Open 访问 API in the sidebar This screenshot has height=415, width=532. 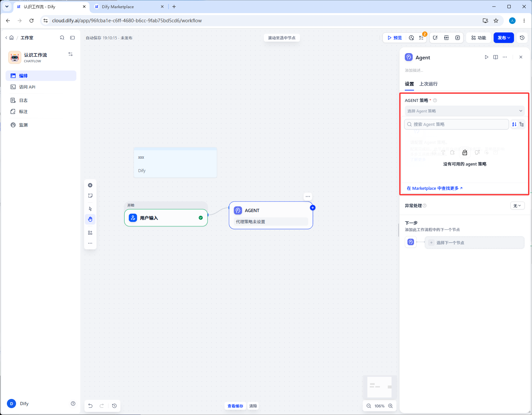click(x=41, y=87)
